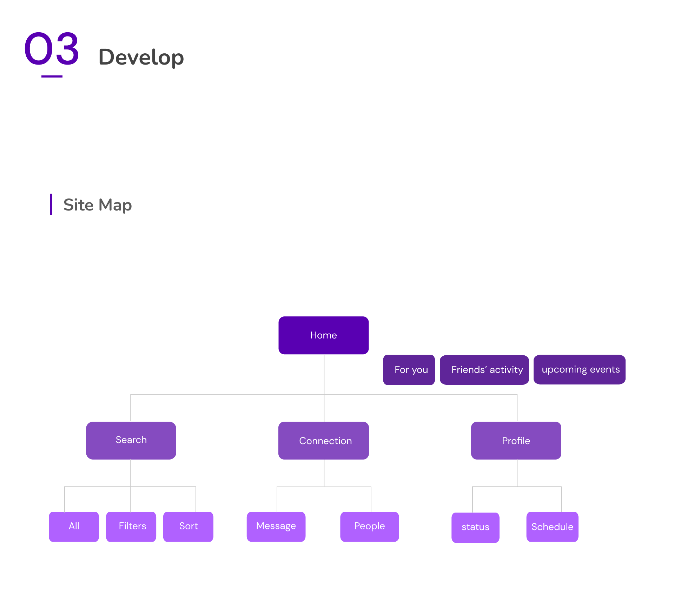Click the All box under Search
Viewport: 674px width, 616px height.
[74, 527]
